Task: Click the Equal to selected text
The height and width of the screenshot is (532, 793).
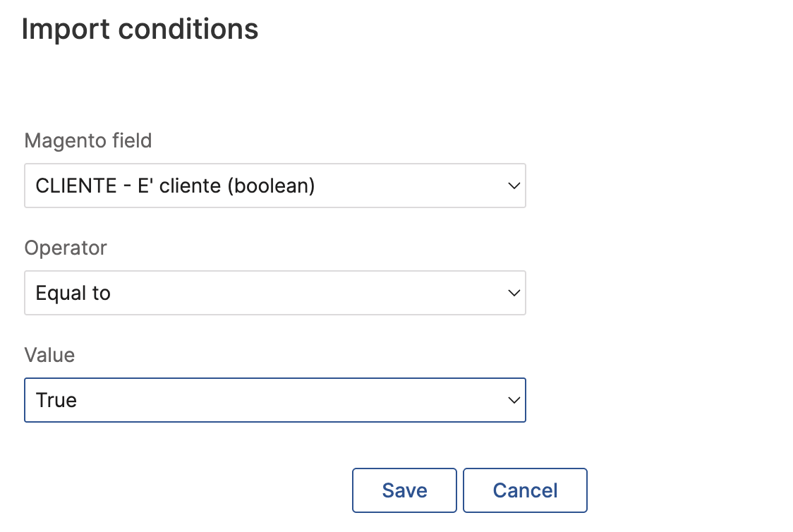Action: [73, 293]
